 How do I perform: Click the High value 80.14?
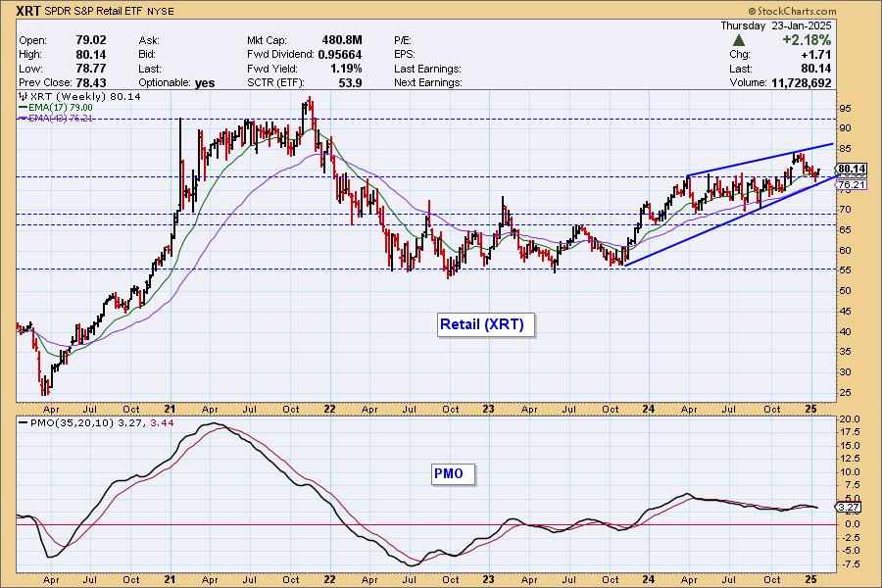90,55
